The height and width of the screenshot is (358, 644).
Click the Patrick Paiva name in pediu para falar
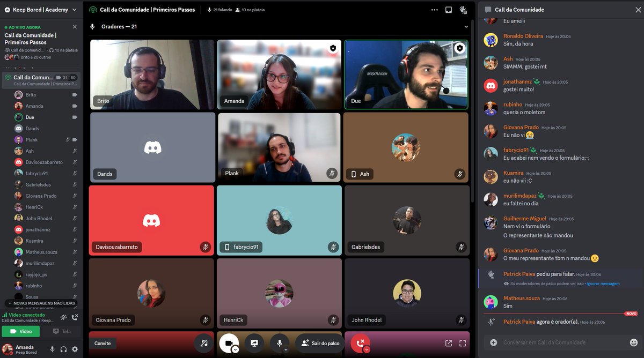[x=519, y=274]
